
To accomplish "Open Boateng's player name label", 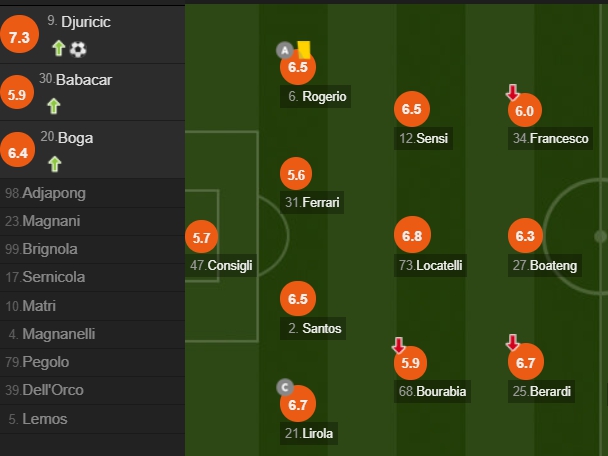I will pos(545,265).
